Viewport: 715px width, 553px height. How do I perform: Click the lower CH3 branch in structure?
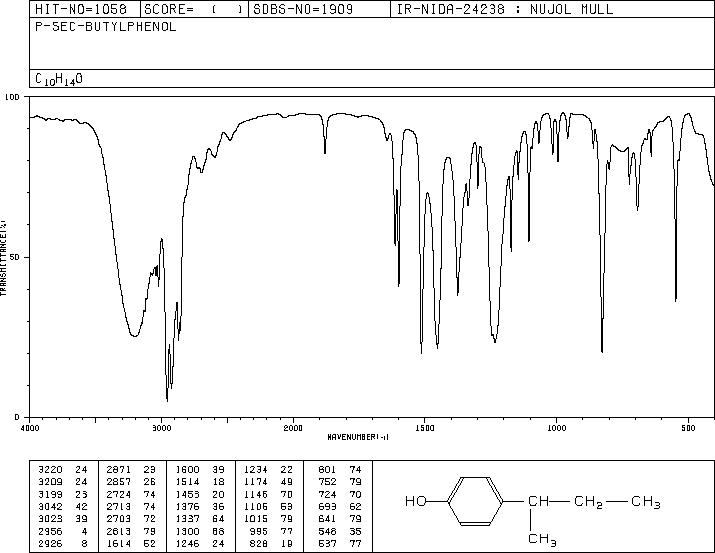(x=542, y=539)
